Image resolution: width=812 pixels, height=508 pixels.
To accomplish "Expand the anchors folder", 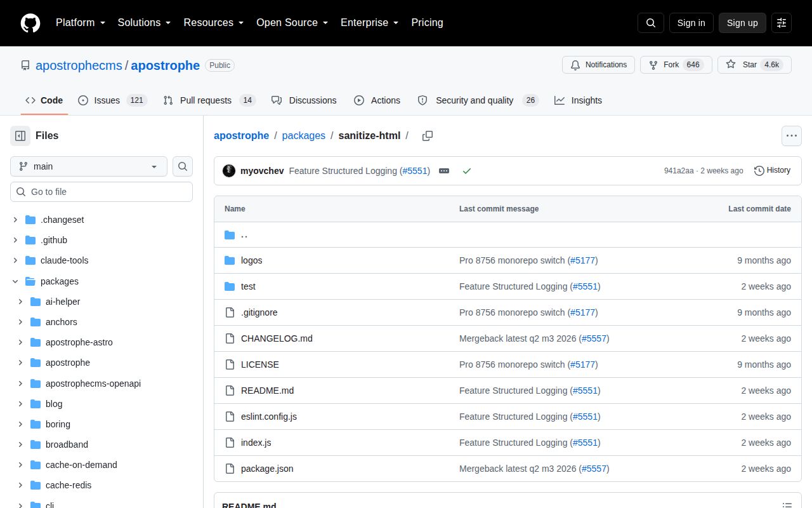I will coord(20,322).
